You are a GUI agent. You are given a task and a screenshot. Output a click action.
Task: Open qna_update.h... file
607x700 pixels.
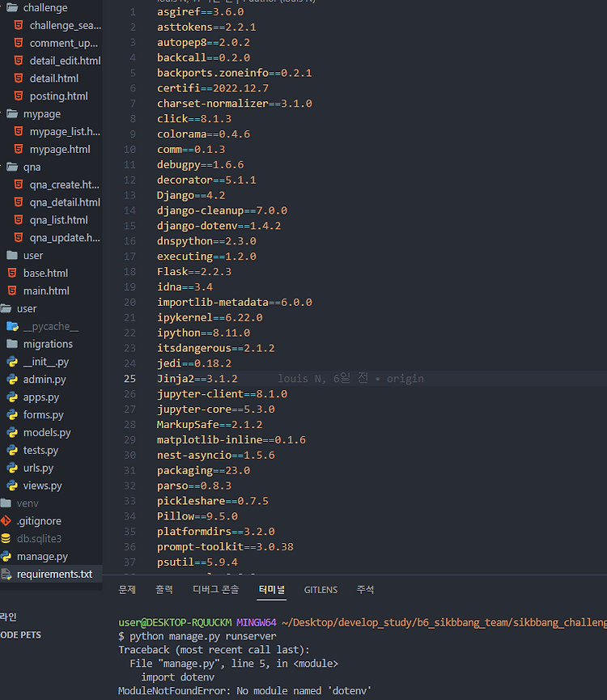pyautogui.click(x=65, y=238)
